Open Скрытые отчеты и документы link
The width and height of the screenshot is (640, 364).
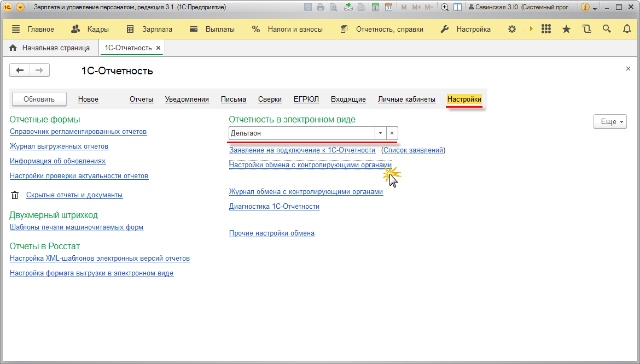click(x=74, y=195)
